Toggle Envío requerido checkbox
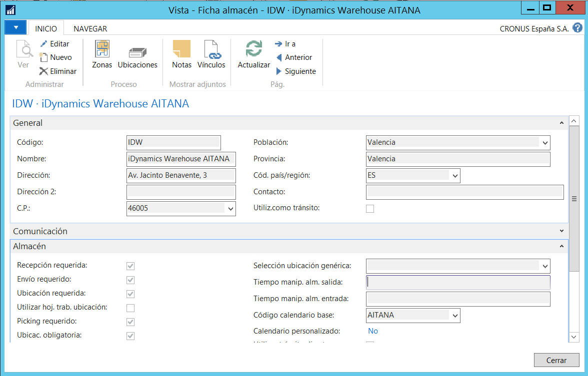Viewport: 588px width, 376px height. pyautogui.click(x=130, y=280)
